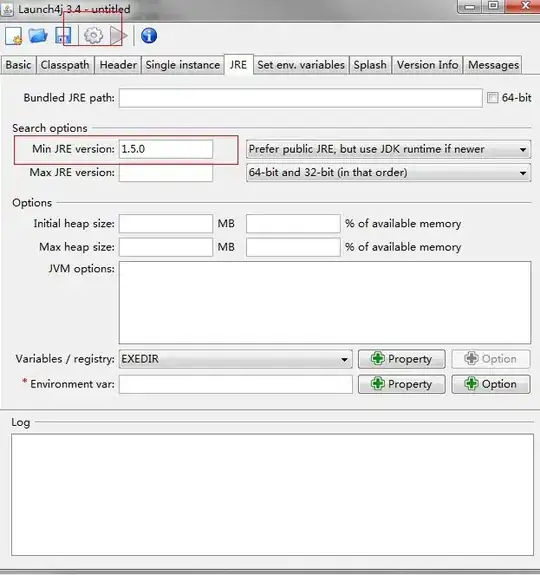Open the Single instance tab
540x575 pixels.
(183, 65)
